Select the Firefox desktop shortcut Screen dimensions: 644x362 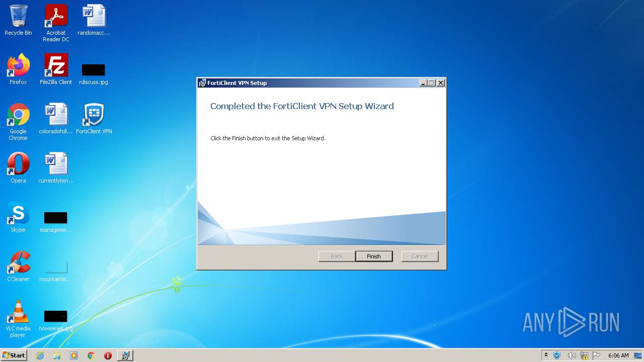(18, 69)
